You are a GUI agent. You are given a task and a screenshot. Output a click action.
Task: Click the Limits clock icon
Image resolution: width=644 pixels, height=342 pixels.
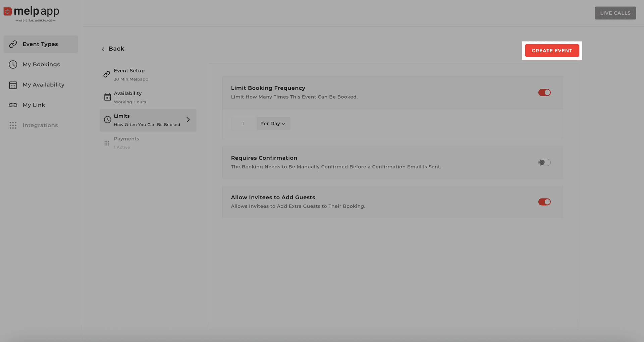[x=107, y=120]
